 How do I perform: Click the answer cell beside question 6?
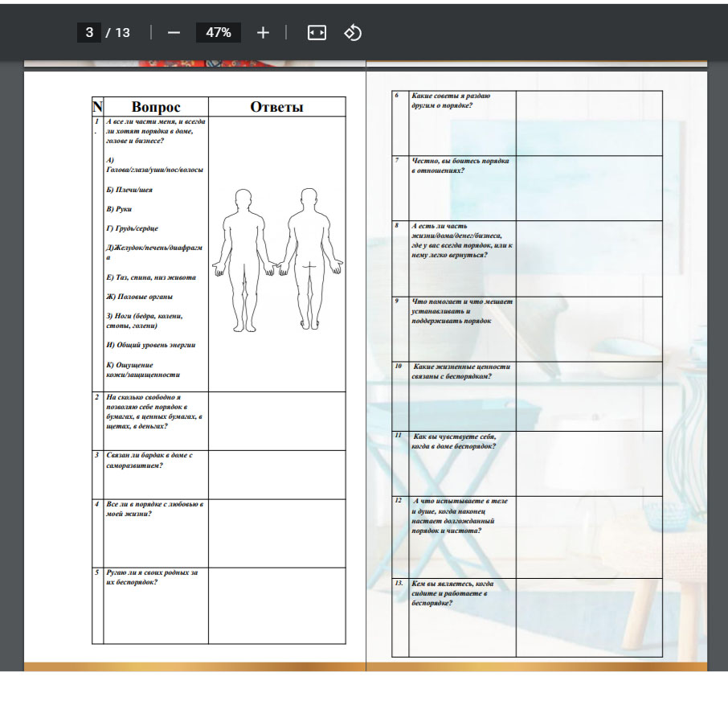pyautogui.click(x=588, y=123)
